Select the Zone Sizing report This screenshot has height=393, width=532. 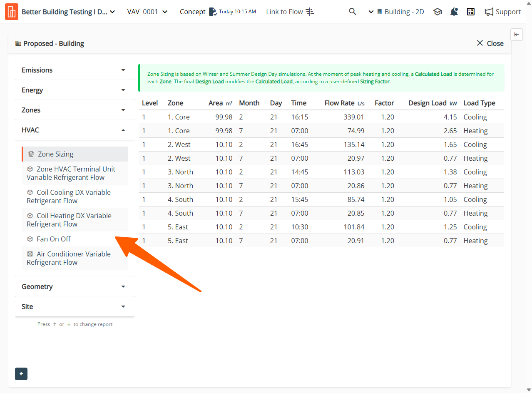click(55, 154)
